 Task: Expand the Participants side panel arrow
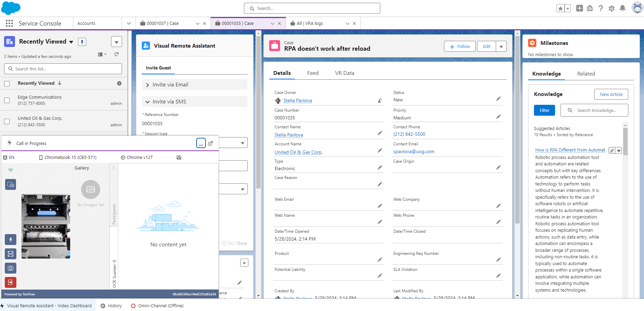click(114, 168)
